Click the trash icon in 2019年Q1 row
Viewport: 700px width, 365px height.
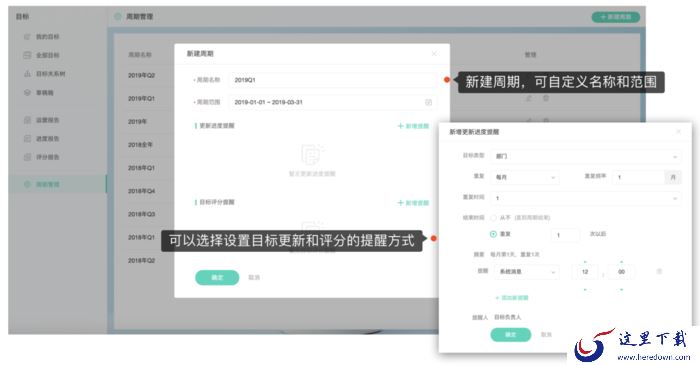coord(546,98)
